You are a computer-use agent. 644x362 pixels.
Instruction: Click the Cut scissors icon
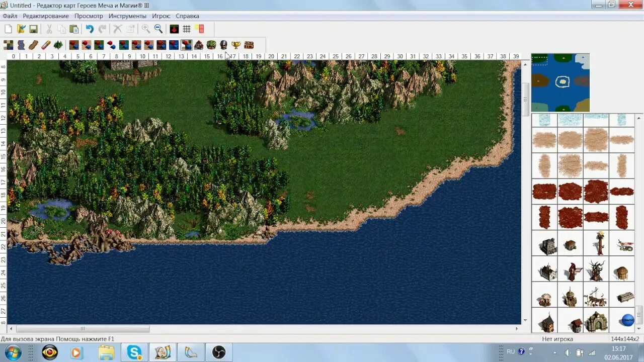49,29
